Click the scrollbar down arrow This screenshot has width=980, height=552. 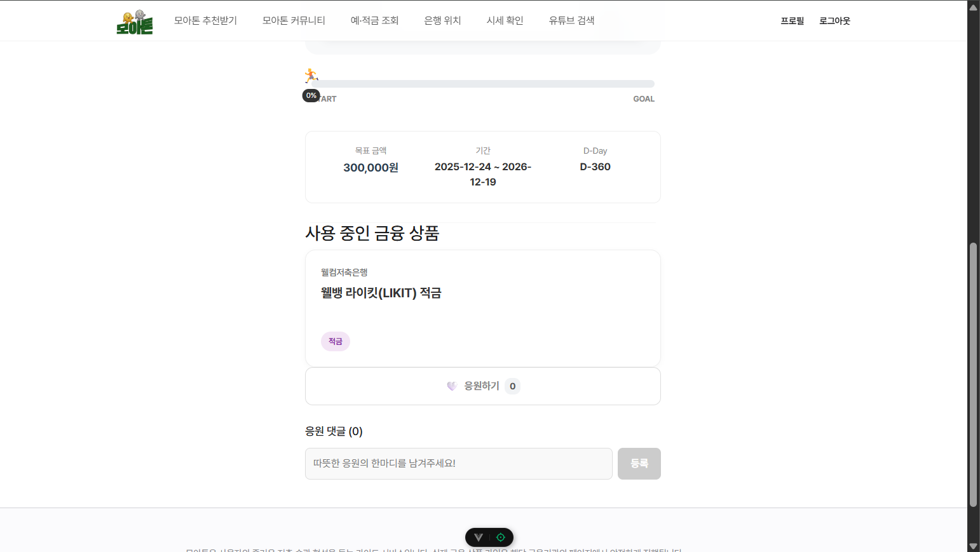pos(973,546)
